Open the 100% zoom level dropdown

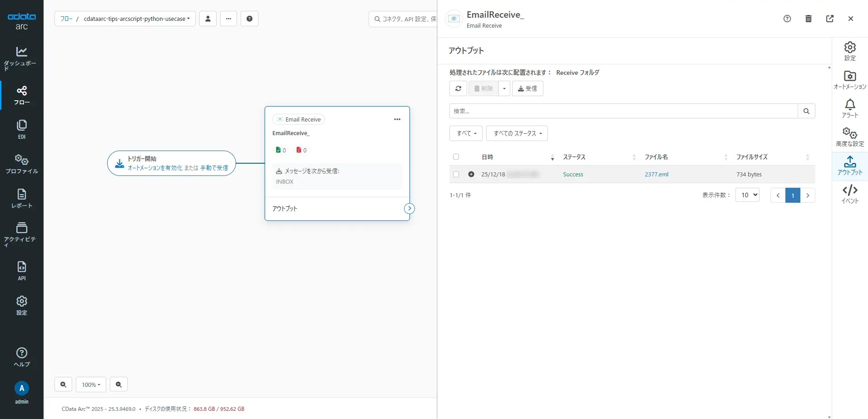[91, 385]
